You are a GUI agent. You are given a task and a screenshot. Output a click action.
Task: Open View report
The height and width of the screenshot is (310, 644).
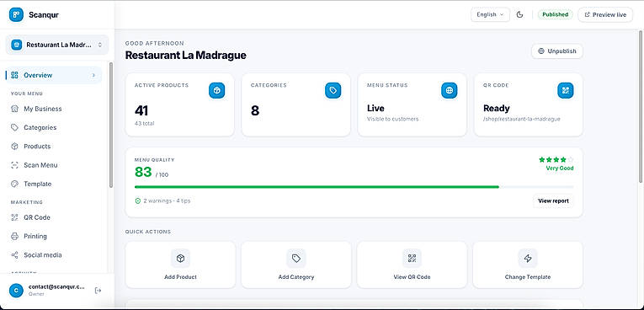(x=553, y=201)
